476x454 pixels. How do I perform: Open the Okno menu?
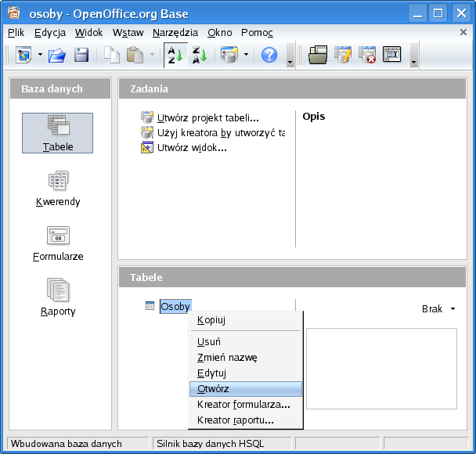tap(220, 32)
